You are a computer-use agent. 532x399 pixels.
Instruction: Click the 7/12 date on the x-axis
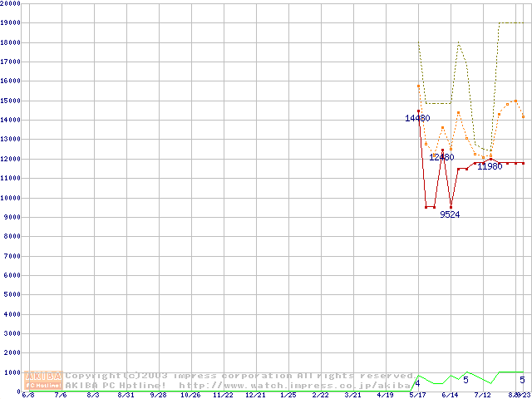point(482,396)
